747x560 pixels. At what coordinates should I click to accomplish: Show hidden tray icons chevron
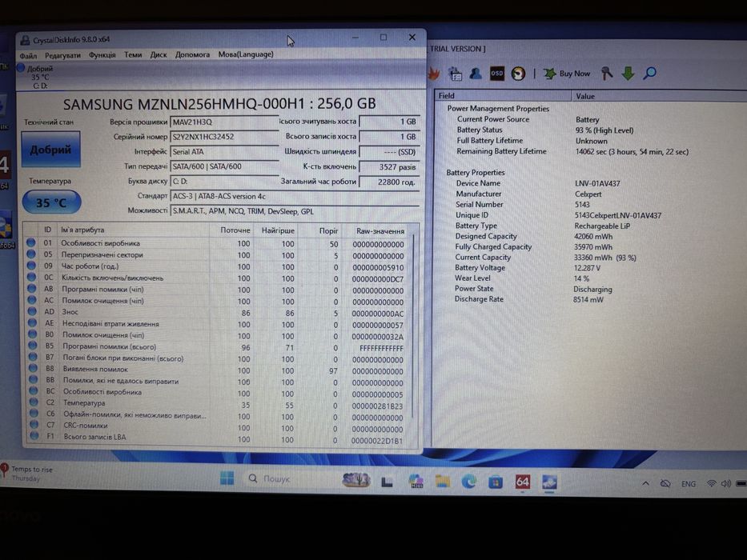(x=645, y=483)
